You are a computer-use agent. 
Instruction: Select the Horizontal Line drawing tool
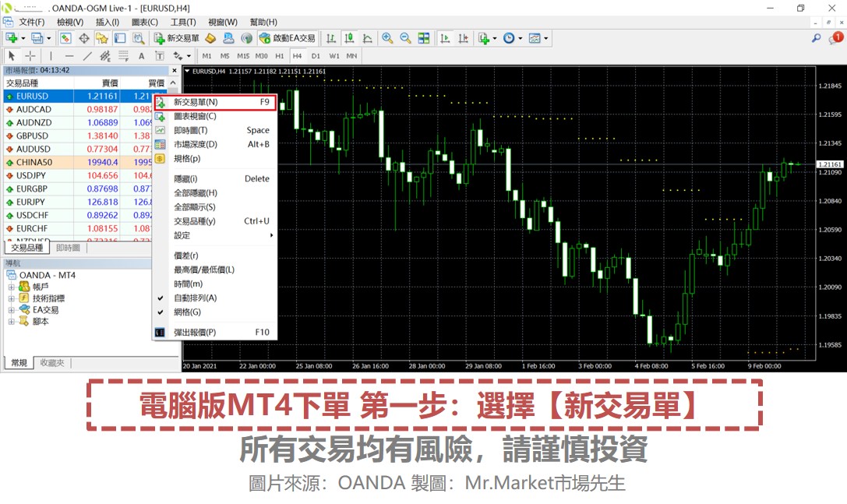pyautogui.click(x=69, y=55)
